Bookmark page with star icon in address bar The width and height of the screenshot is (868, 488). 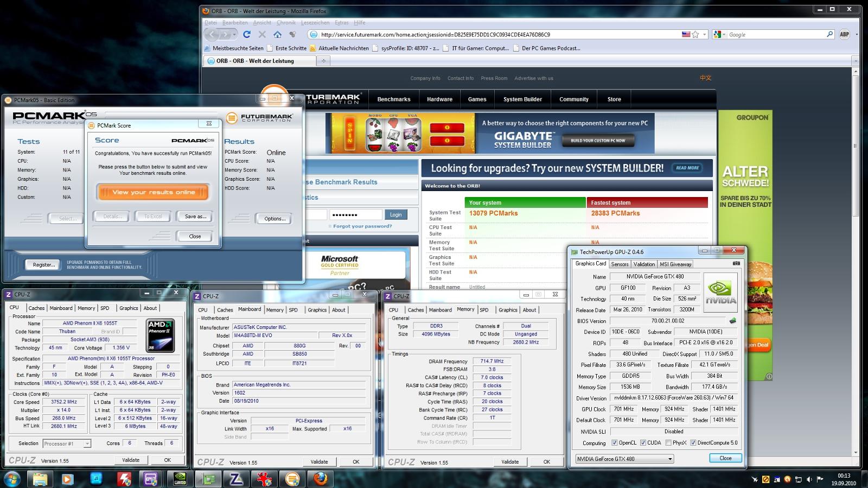click(695, 34)
